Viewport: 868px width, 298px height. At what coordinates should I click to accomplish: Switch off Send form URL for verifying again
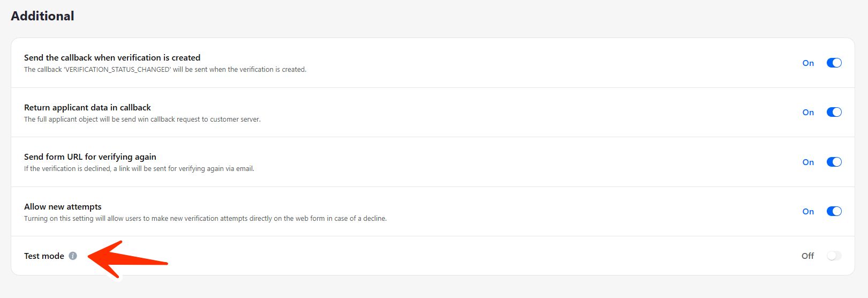(834, 162)
